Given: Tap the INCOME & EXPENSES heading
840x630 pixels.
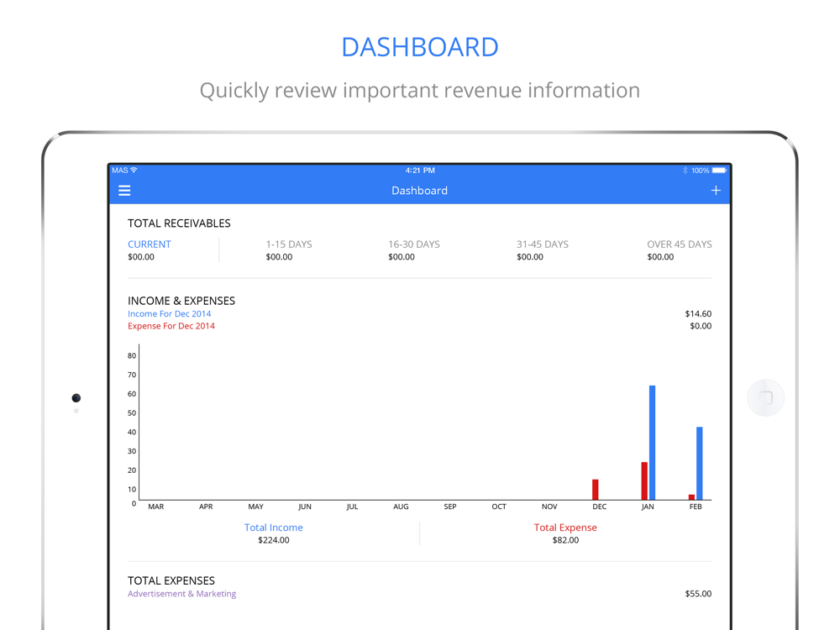Looking at the screenshot, I should [181, 301].
